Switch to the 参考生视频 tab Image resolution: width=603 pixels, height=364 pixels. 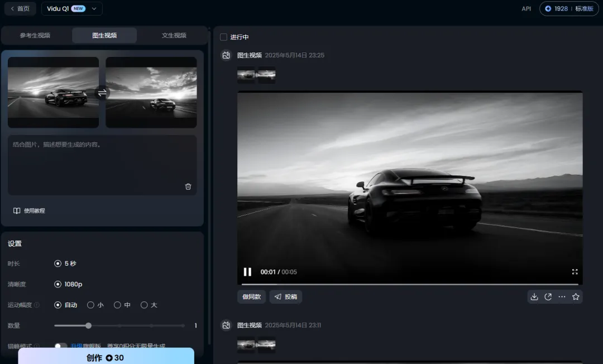pyautogui.click(x=35, y=35)
